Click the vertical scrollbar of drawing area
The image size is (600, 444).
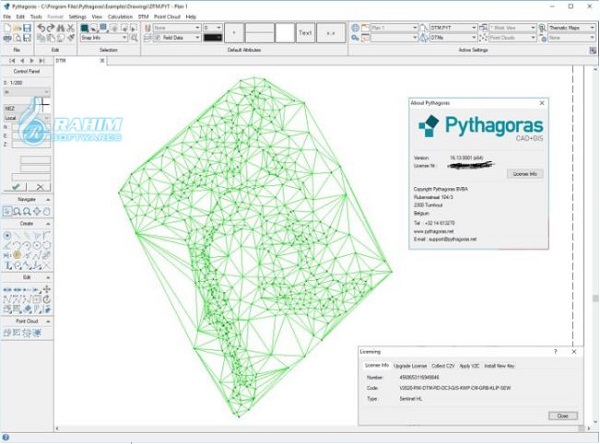pos(595,245)
